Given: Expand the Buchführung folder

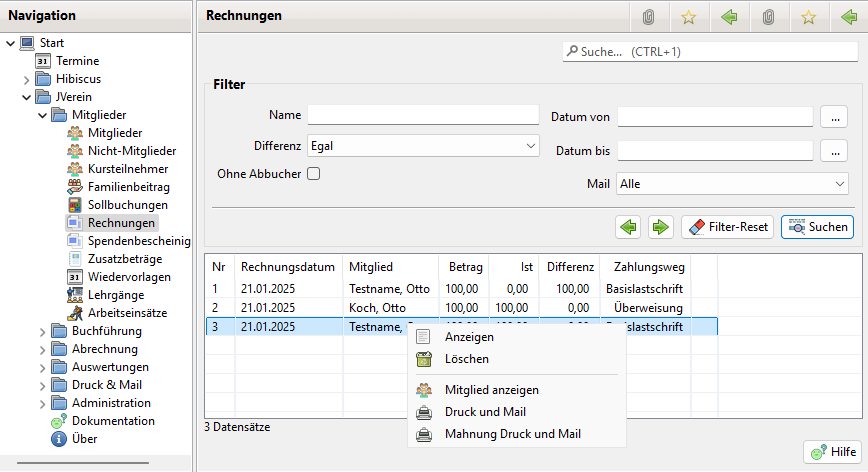Looking at the screenshot, I should (x=27, y=331).
